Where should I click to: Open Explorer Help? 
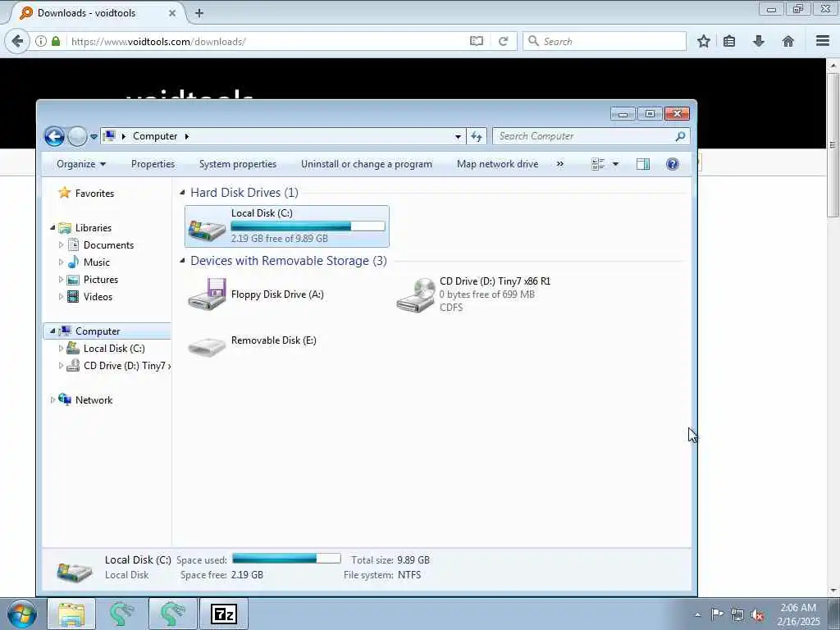click(x=673, y=164)
